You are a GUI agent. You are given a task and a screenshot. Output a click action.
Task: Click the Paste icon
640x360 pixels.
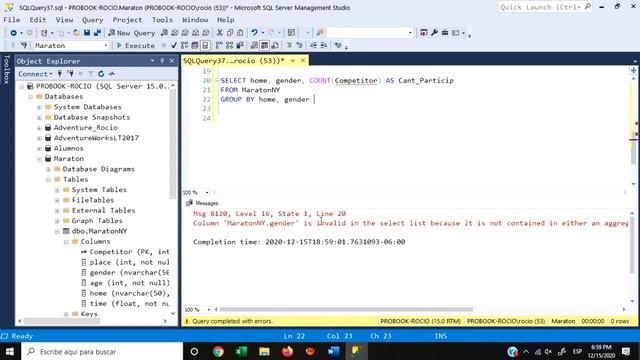240,33
